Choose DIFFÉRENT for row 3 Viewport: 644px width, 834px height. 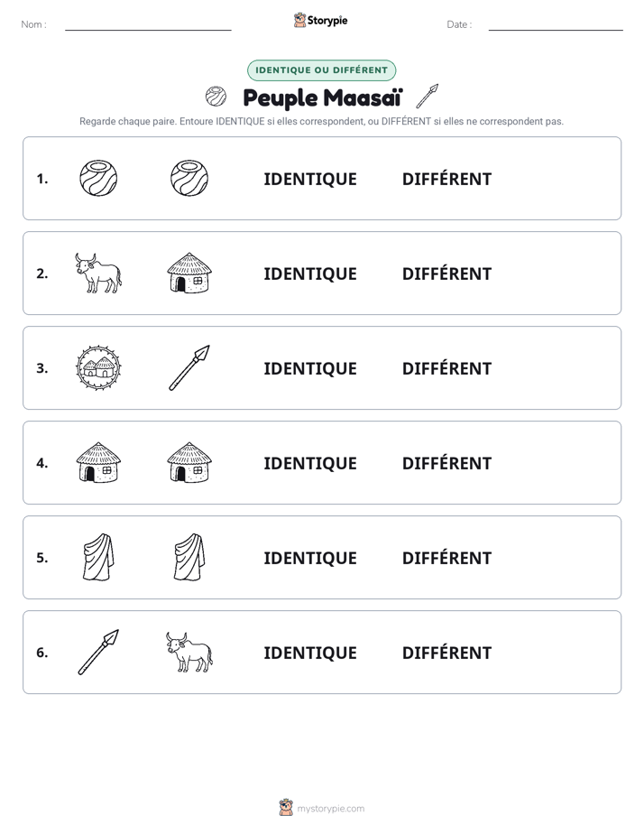coord(446,368)
